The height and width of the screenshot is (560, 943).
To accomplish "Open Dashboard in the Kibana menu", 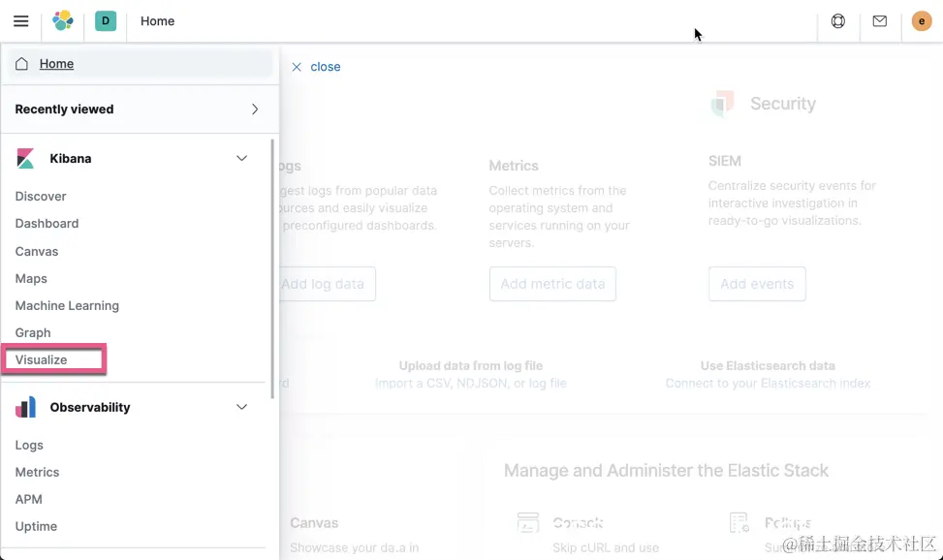I will (47, 223).
